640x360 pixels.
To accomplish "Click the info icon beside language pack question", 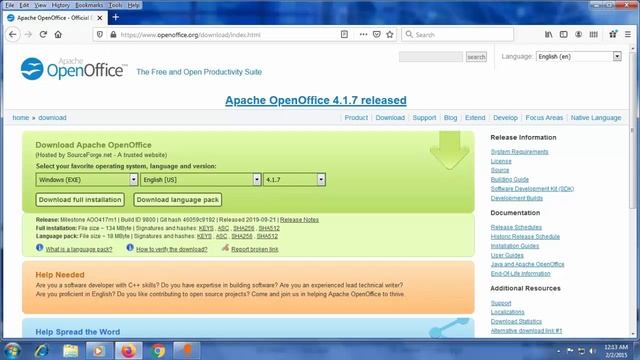I will (40, 247).
